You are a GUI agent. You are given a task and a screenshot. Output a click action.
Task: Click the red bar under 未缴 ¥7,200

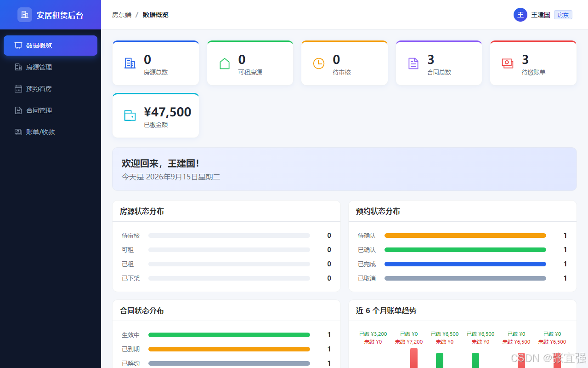pos(414,358)
